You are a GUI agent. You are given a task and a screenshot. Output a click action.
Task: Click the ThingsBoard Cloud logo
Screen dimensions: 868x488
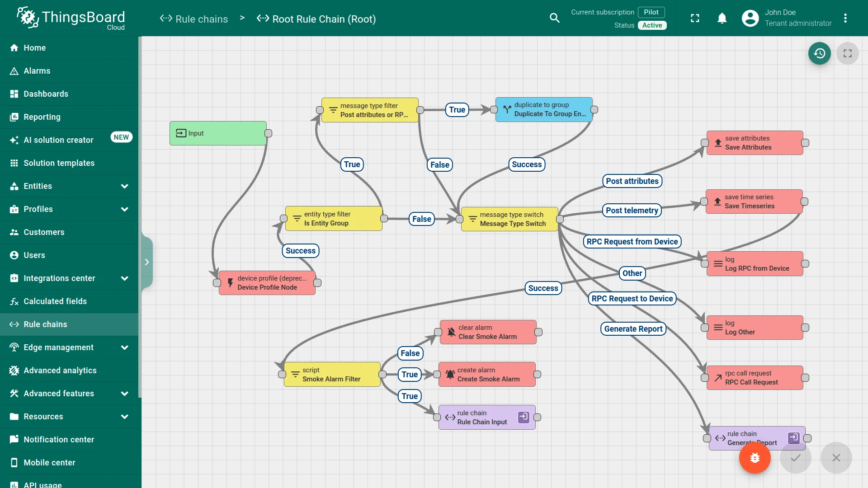[x=71, y=18]
